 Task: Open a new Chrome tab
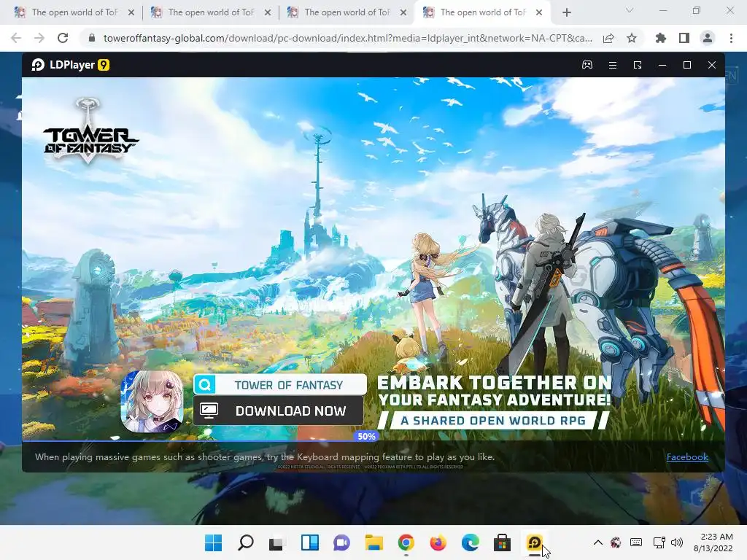[566, 13]
